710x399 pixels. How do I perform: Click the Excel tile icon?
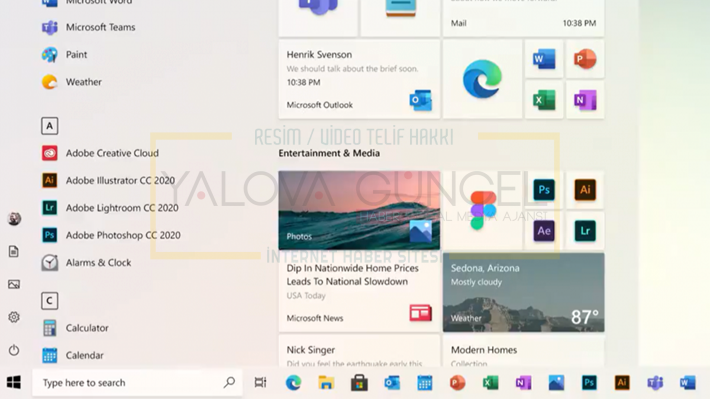pyautogui.click(x=544, y=100)
